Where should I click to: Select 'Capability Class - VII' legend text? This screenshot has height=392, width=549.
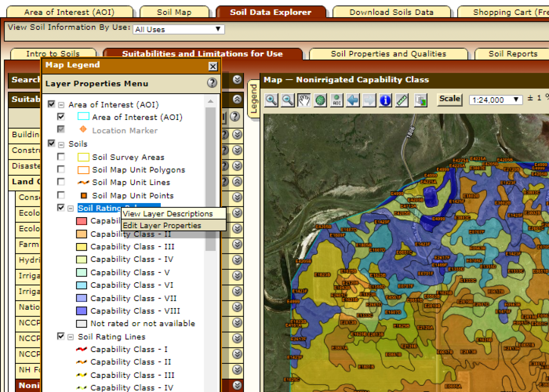click(133, 298)
